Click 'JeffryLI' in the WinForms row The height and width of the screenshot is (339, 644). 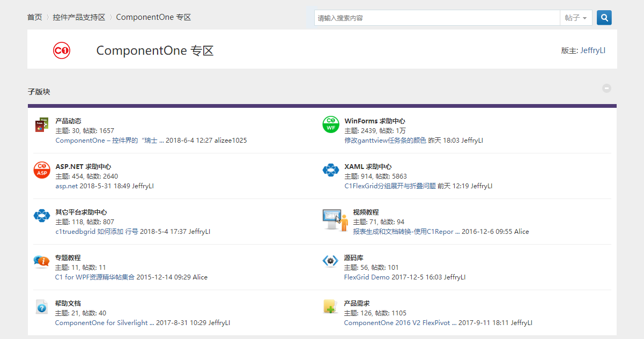472,141
